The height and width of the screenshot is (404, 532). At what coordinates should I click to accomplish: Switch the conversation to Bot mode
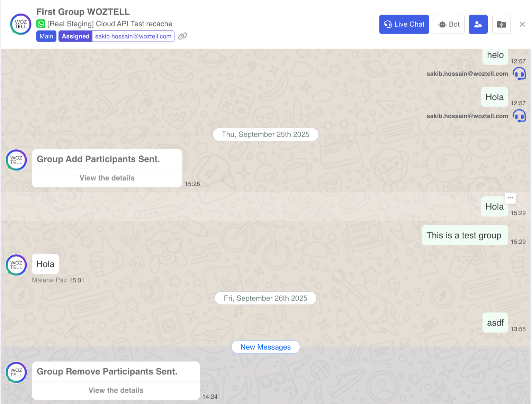pos(449,24)
